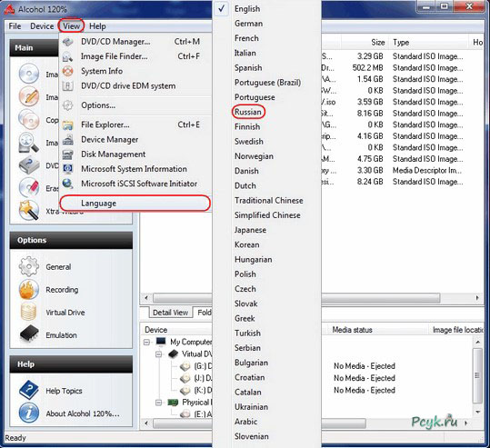Click DVD/CD drive EDM system icon
The width and height of the screenshot is (490, 448).
tap(68, 86)
